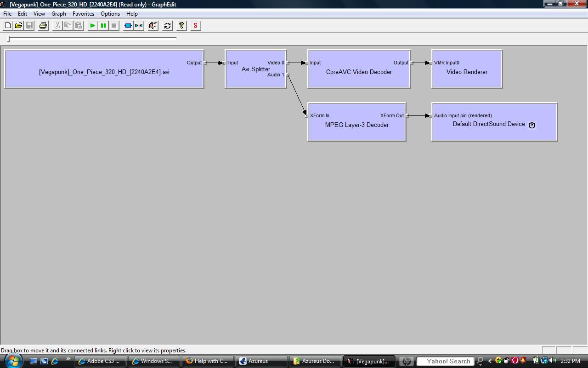The image size is (588, 368).
Task: Click Show Desktop quick launch icon
Action: (x=34, y=361)
